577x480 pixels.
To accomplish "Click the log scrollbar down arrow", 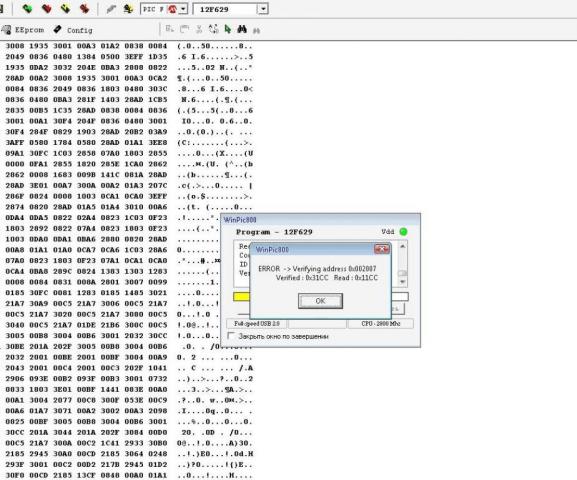I will [403, 282].
